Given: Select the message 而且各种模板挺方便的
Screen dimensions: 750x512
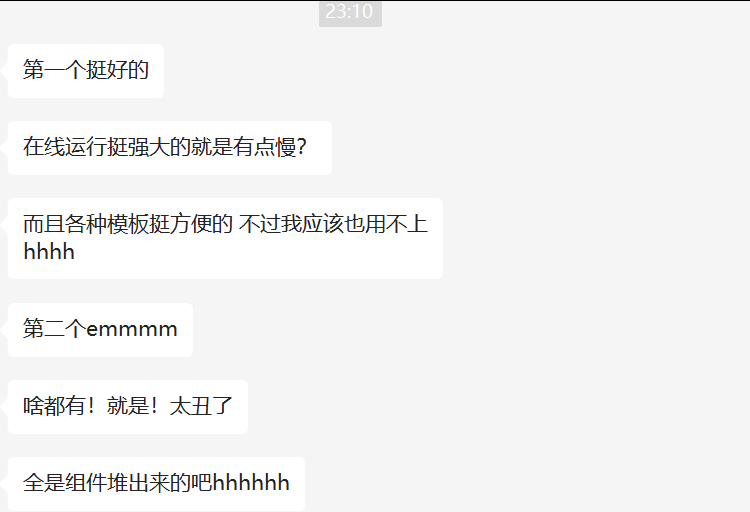Looking at the screenshot, I should coord(225,238).
